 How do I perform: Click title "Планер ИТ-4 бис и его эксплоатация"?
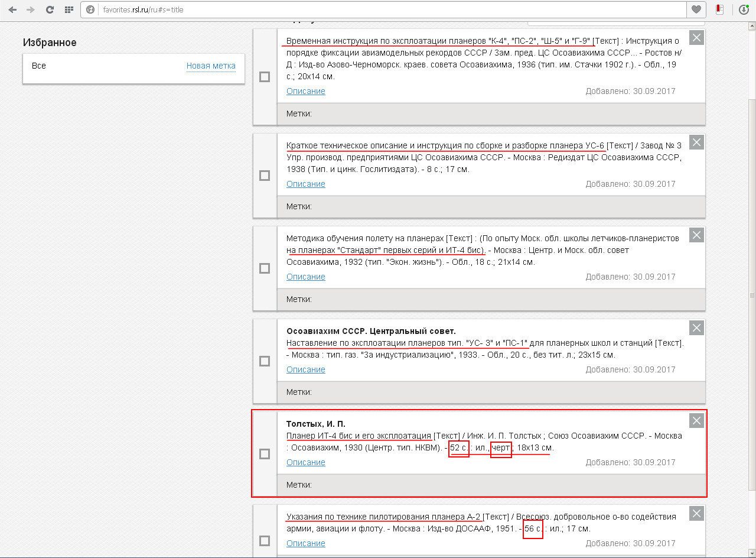(359, 436)
